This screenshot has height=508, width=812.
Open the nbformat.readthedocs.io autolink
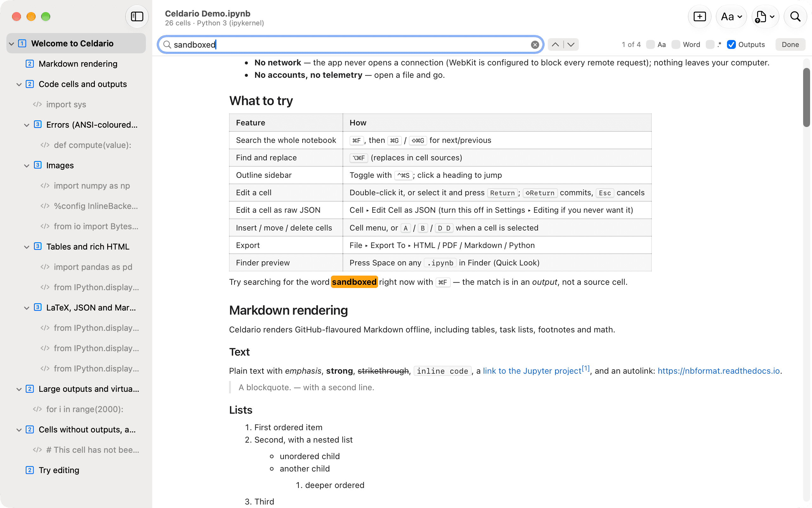(718, 371)
